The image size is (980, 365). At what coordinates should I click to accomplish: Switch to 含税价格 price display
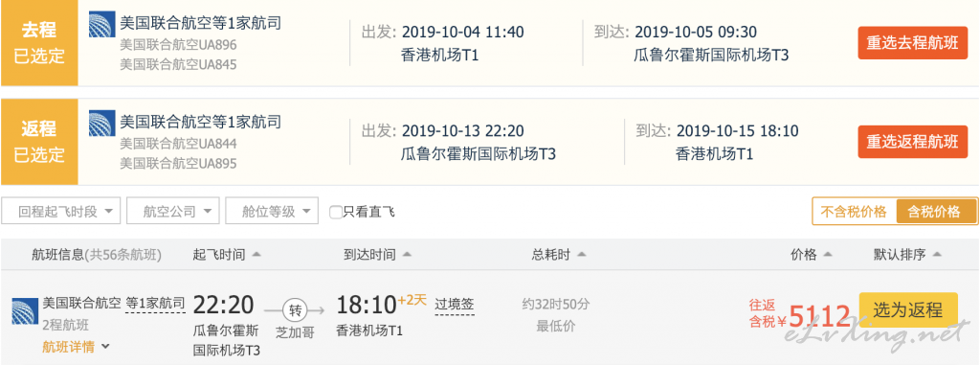coord(936,212)
